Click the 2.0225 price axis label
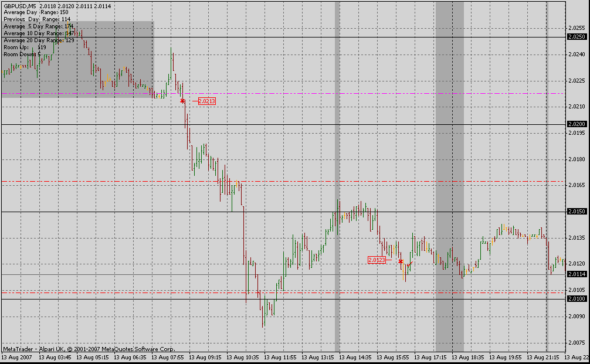This screenshot has height=364, width=590. pyautogui.click(x=577, y=81)
